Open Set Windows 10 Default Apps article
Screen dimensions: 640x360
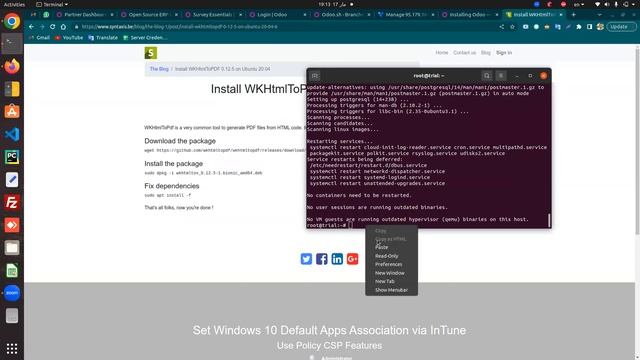tap(329, 330)
